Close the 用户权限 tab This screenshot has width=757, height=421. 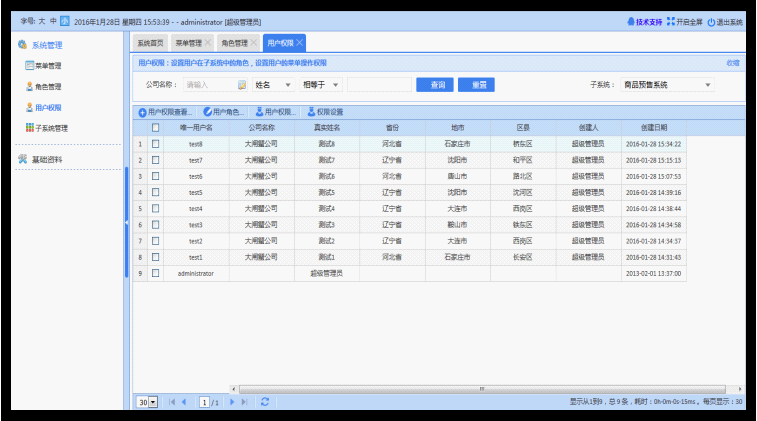pos(299,42)
